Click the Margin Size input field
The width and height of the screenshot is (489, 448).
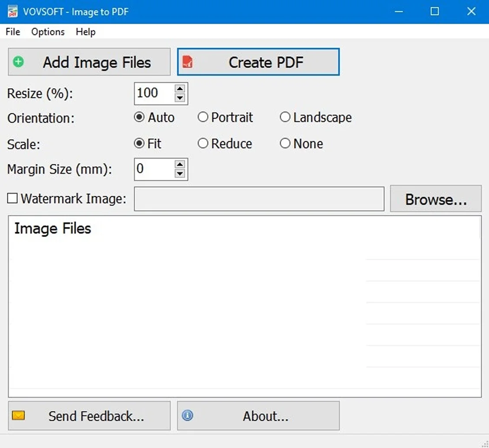(154, 169)
